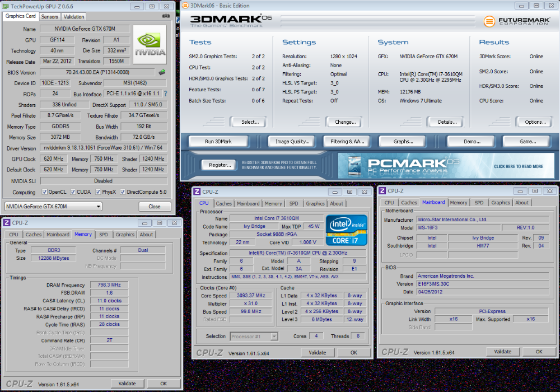560x392 pixels.
Task: Click the DRAM Frequency value 798.3 MHz
Action: [x=109, y=285]
